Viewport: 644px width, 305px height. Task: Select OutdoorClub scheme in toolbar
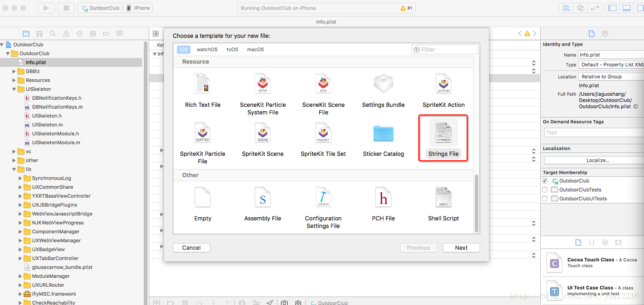point(101,8)
